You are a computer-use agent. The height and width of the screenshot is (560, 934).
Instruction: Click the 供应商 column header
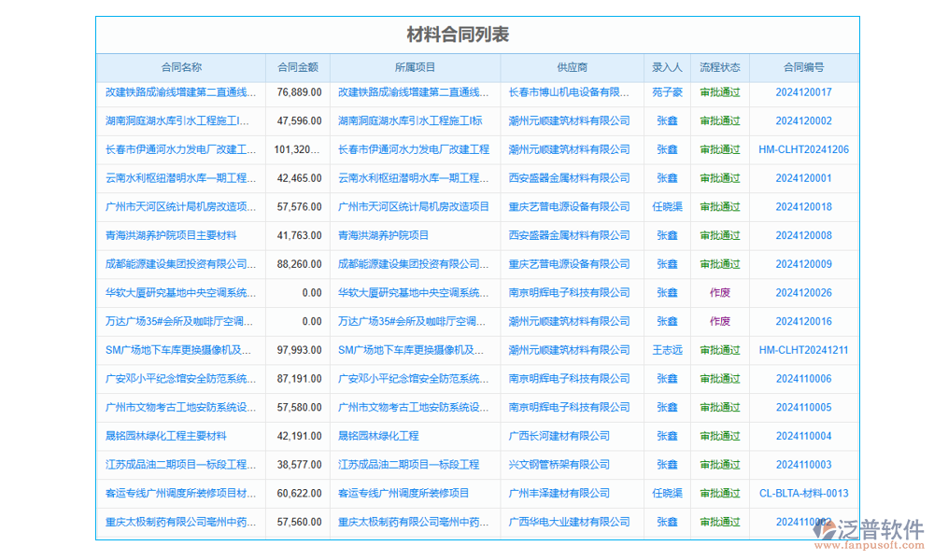(x=566, y=66)
